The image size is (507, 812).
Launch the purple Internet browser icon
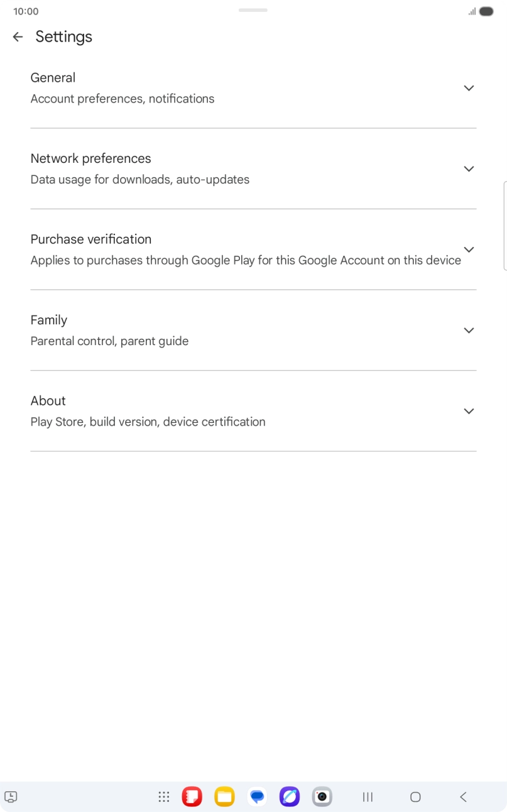(x=290, y=797)
